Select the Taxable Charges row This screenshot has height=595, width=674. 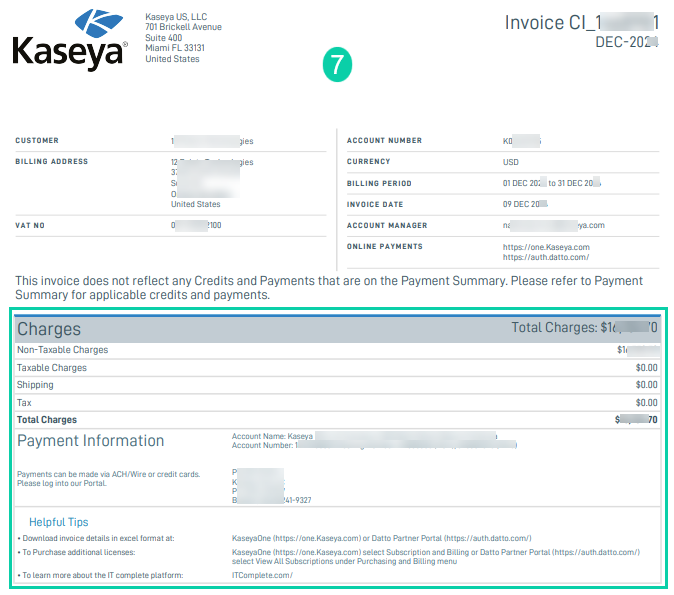[x=52, y=368]
